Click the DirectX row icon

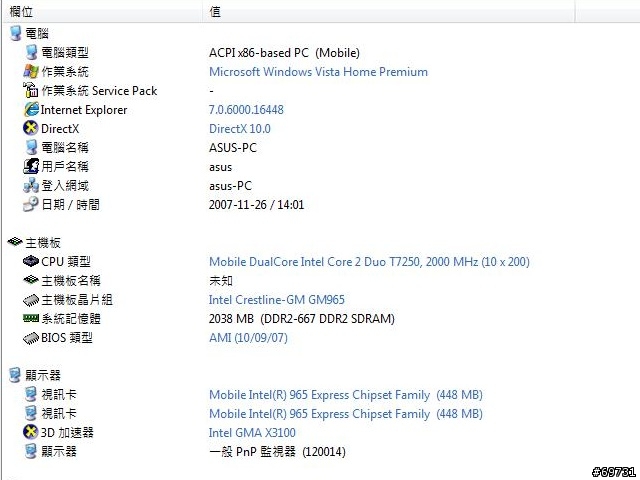tap(31, 128)
